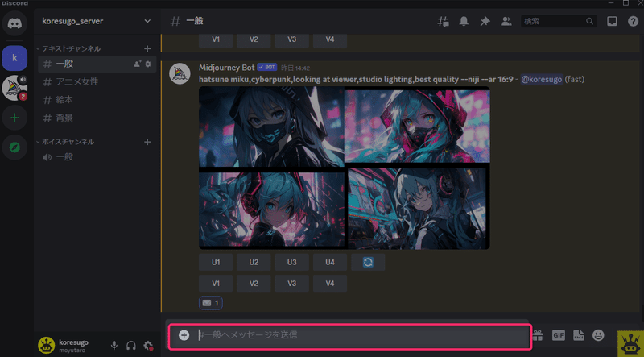The width and height of the screenshot is (644, 357).
Task: Click Midjourney Bot avatar
Action: [x=180, y=73]
